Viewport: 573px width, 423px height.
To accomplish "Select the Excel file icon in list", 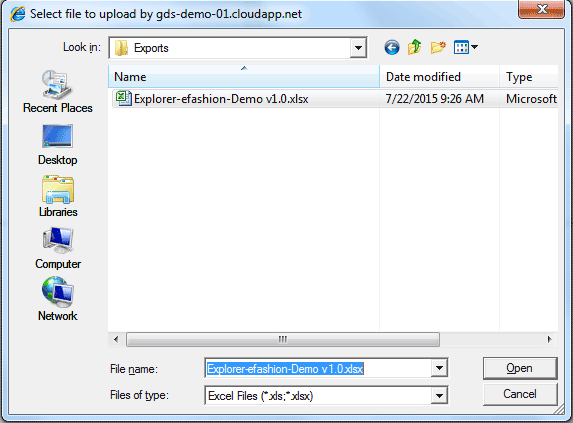I will tap(123, 98).
